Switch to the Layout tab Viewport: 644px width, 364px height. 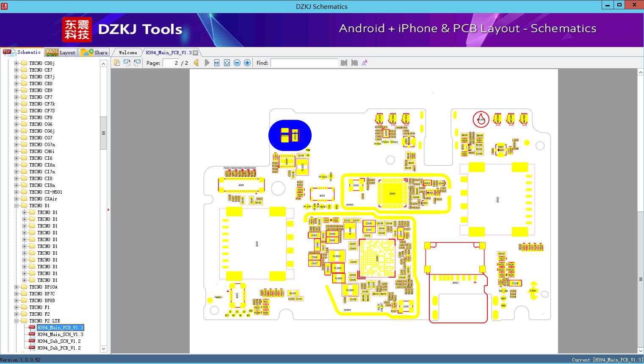click(x=61, y=53)
